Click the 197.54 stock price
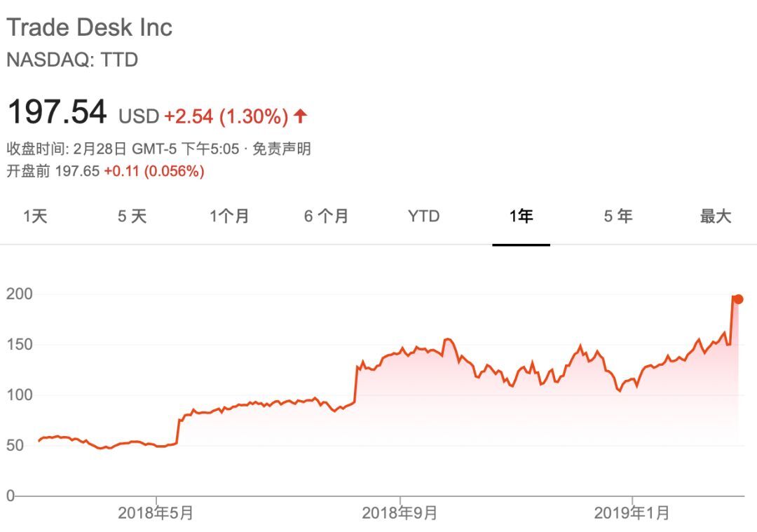Image resolution: width=757 pixels, height=532 pixels. point(57,112)
